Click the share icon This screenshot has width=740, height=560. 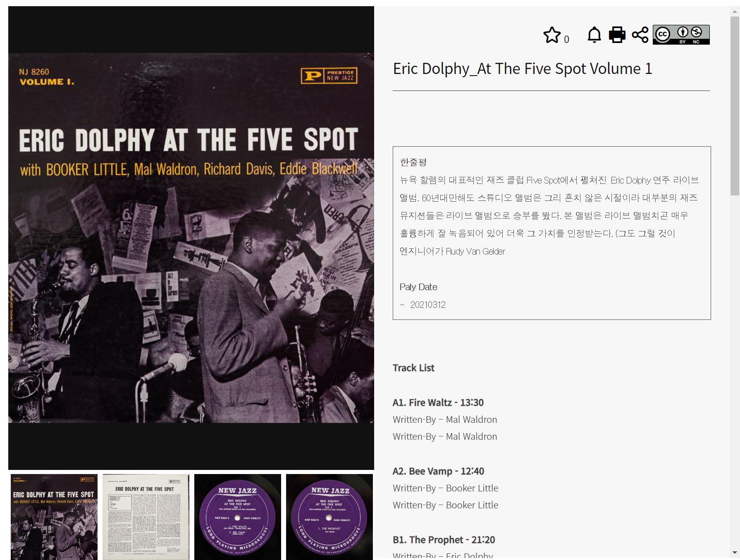[x=640, y=35]
